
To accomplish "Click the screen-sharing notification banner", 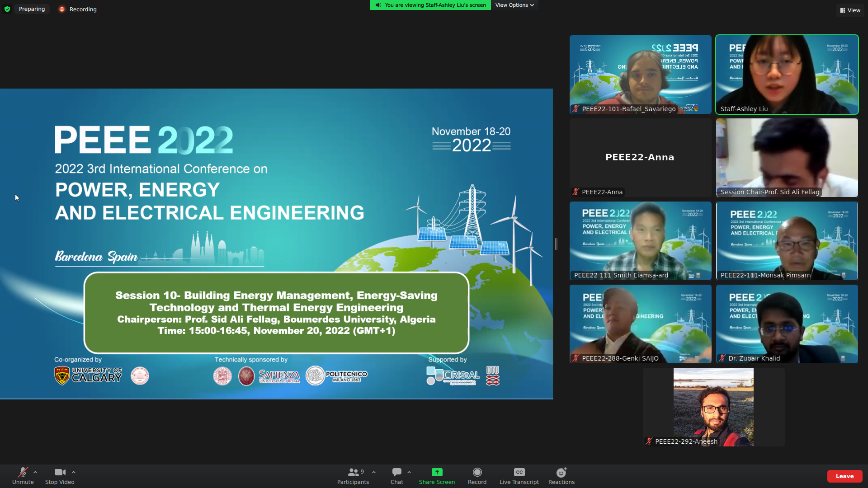I will (x=430, y=5).
